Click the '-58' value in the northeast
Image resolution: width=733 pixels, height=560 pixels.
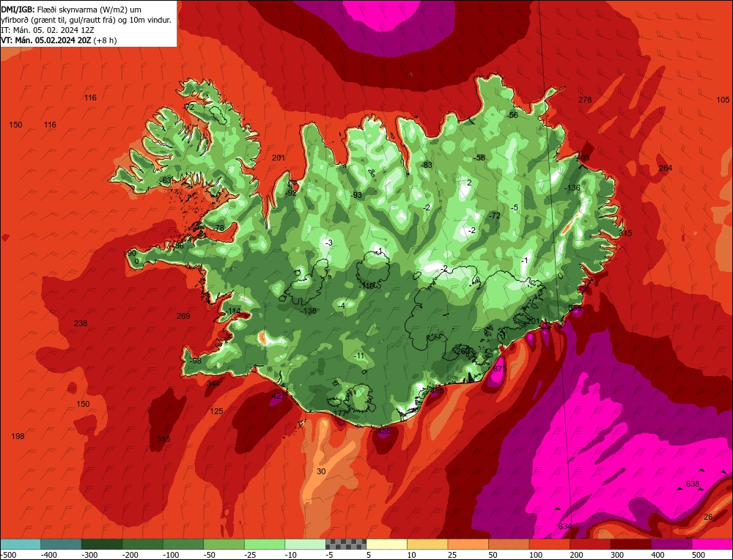pos(479,158)
